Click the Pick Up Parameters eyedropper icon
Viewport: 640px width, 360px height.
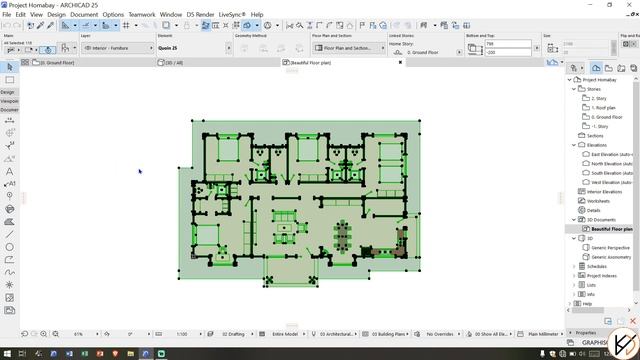coord(40,25)
